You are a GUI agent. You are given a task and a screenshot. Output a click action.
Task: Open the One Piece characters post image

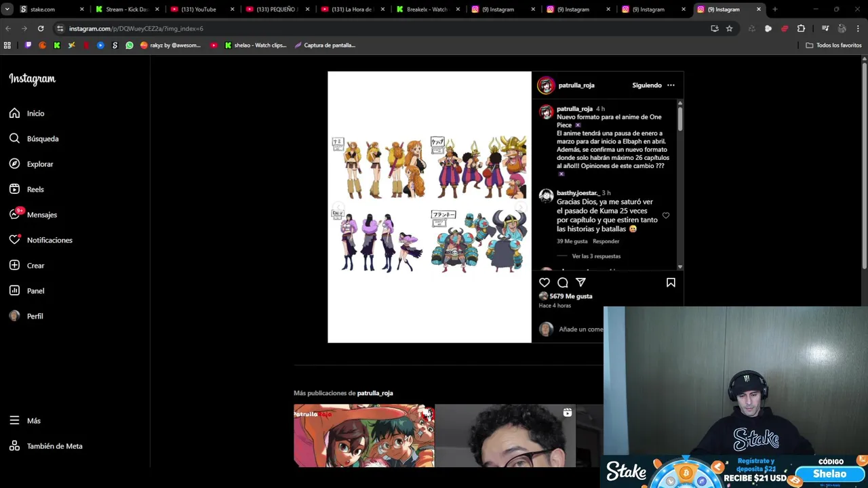(x=429, y=207)
